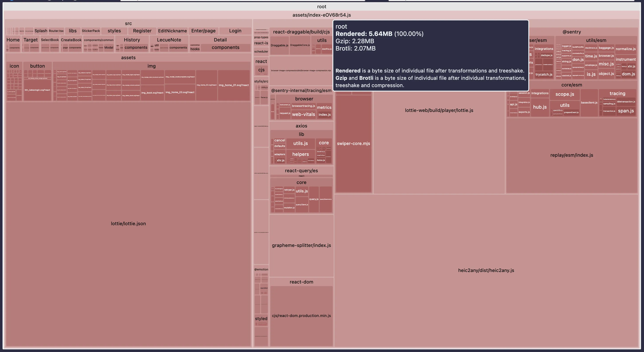Click the adapters folder in axios
Viewport: 644px width, 352px height.
coord(279,154)
